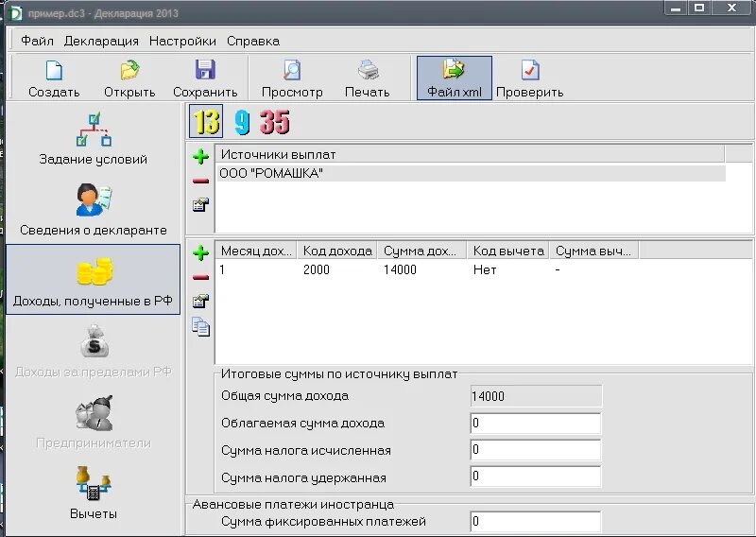This screenshot has height=537, width=756.
Task: Open the Декларация menu
Action: (x=101, y=41)
